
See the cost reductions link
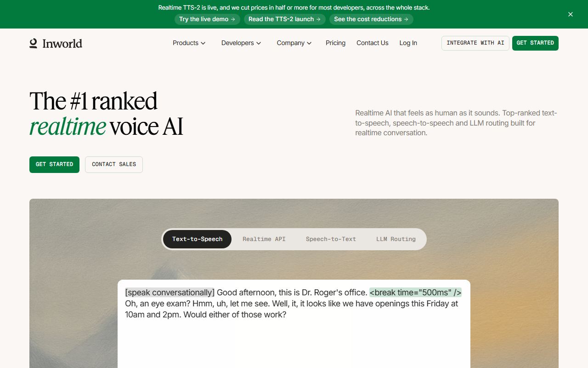(371, 19)
